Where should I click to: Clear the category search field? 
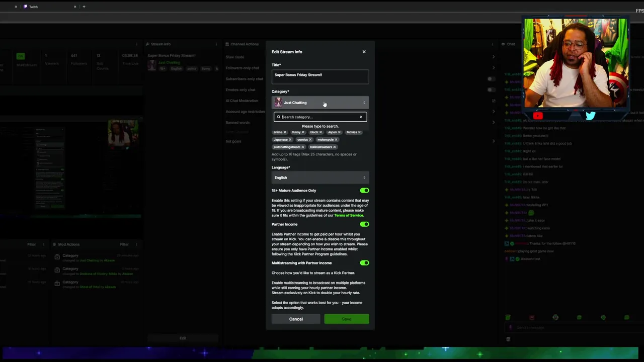(x=361, y=117)
